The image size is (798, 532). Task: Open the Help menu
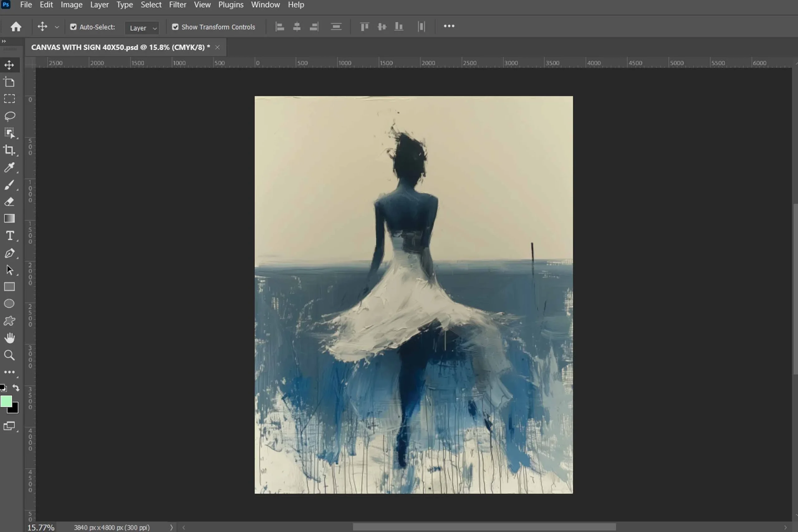[x=296, y=5]
